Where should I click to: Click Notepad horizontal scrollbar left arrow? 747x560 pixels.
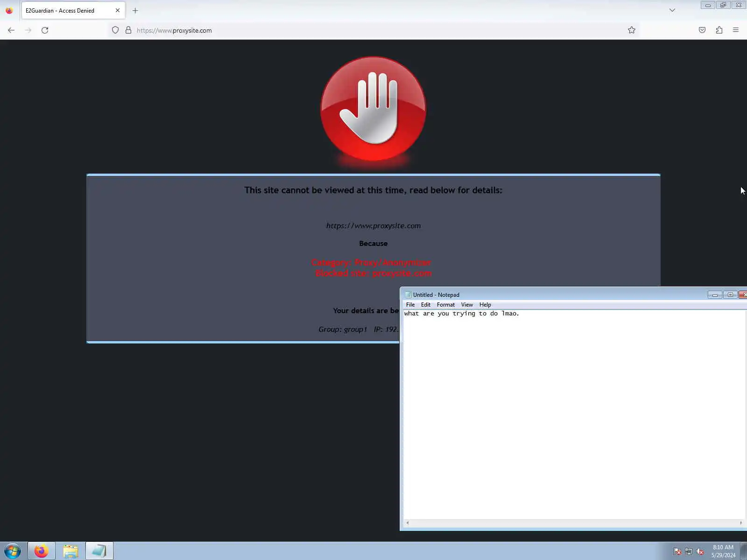click(408, 523)
